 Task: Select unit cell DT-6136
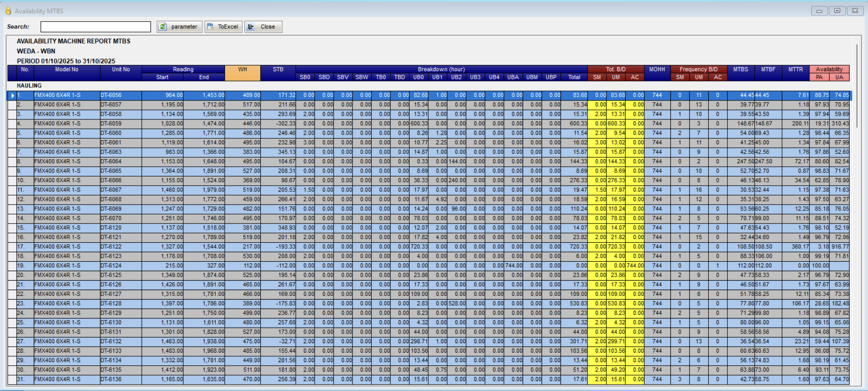pos(121,379)
